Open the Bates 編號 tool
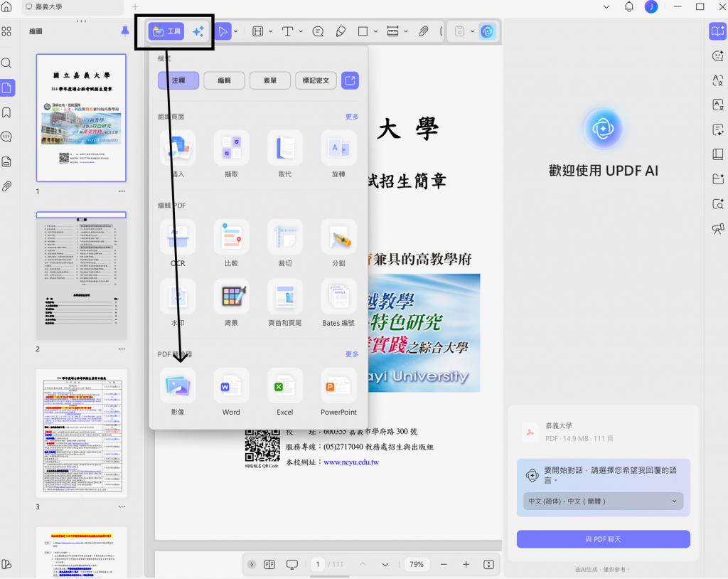728x579 pixels. (x=338, y=303)
